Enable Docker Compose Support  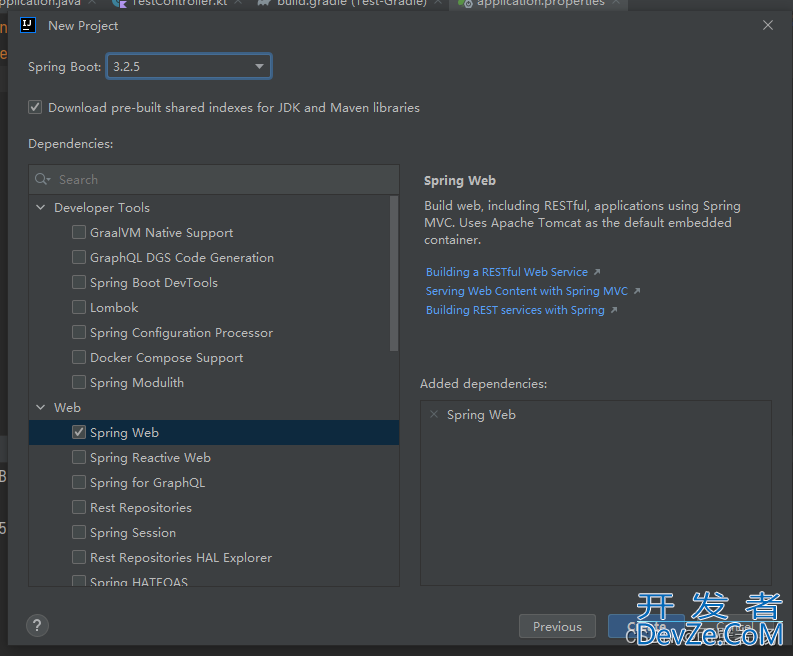coord(79,357)
